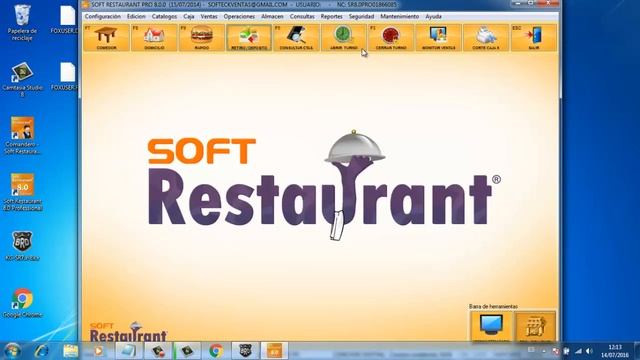The height and width of the screenshot is (360, 640).
Task: Open the Ventas menu
Action: (209, 16)
